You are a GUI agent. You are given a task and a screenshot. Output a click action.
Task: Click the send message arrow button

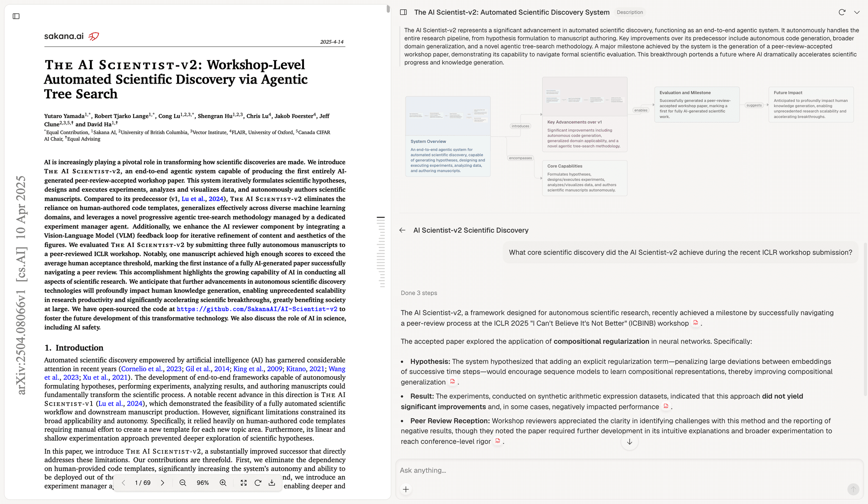point(853,489)
